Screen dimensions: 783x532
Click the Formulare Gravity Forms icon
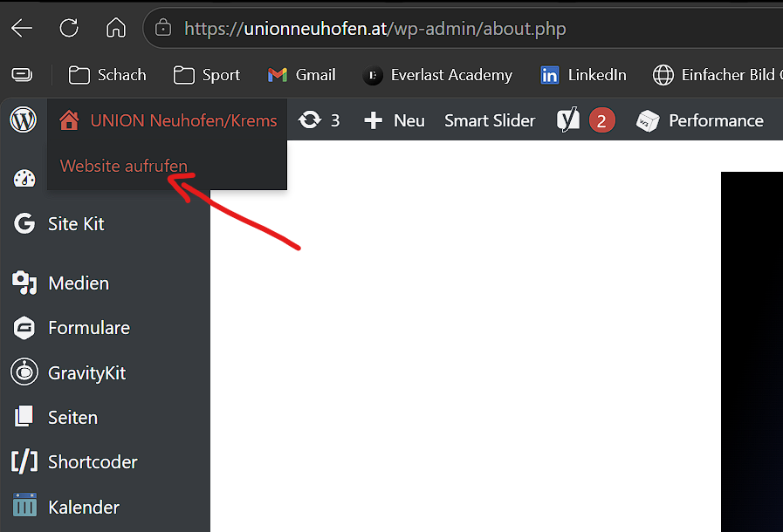point(24,329)
